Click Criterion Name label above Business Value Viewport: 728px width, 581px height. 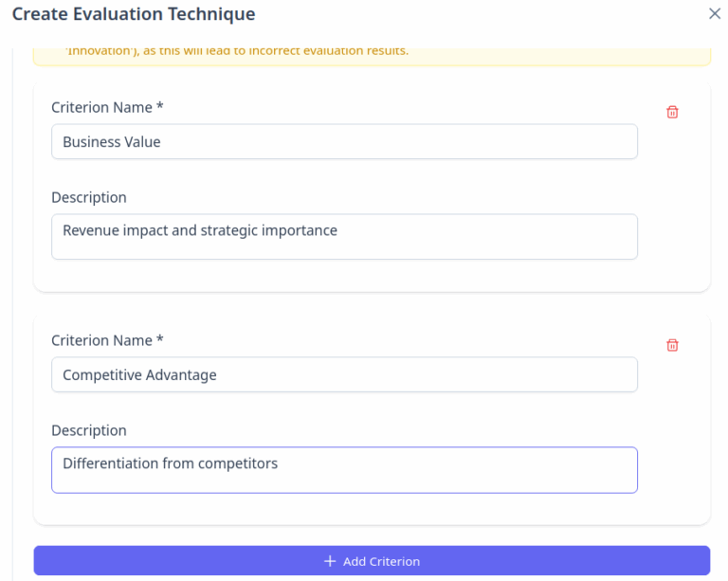coord(101,107)
